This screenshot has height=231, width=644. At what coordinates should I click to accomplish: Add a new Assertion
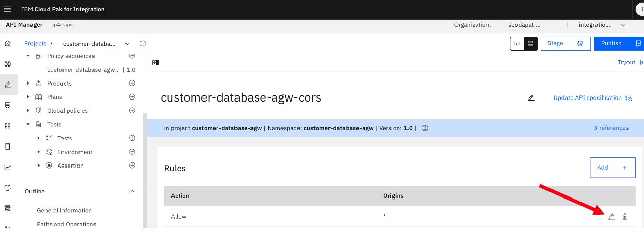click(132, 166)
